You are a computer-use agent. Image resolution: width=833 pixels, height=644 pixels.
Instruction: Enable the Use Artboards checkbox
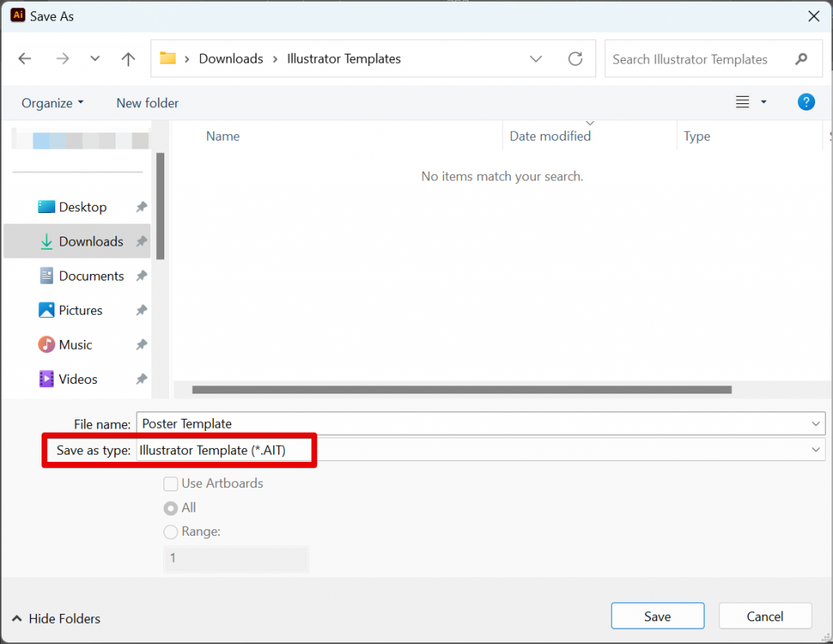(171, 484)
